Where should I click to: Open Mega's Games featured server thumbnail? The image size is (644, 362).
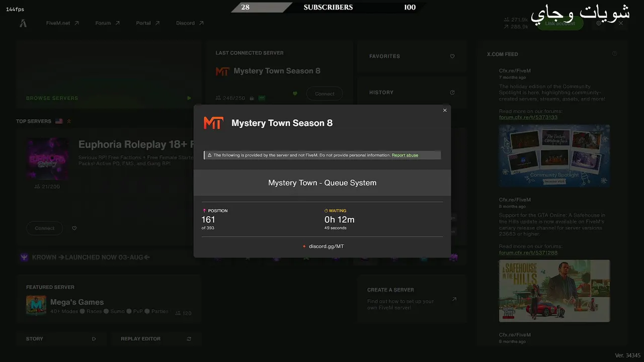(x=36, y=306)
